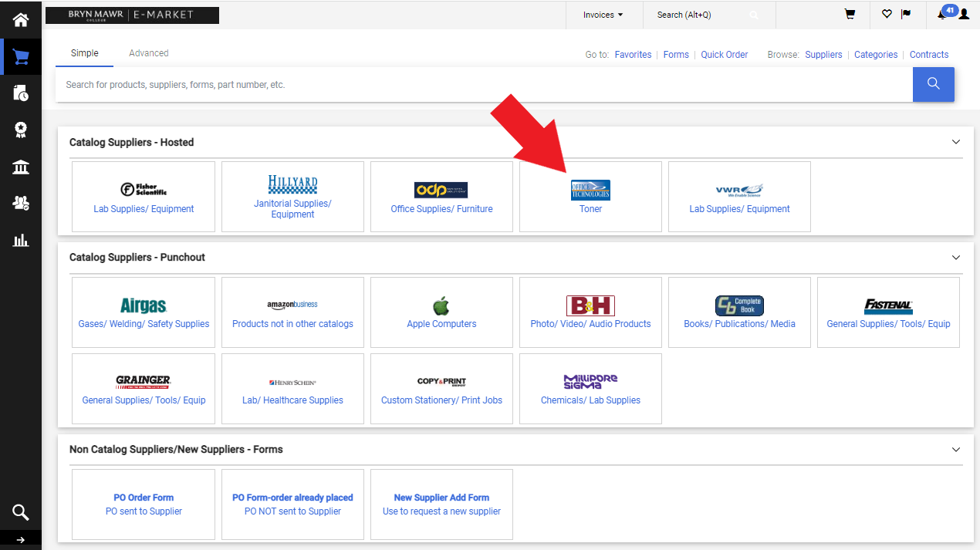The width and height of the screenshot is (980, 550).
Task: Open the Accounts Payable bank icon
Action: (x=21, y=167)
